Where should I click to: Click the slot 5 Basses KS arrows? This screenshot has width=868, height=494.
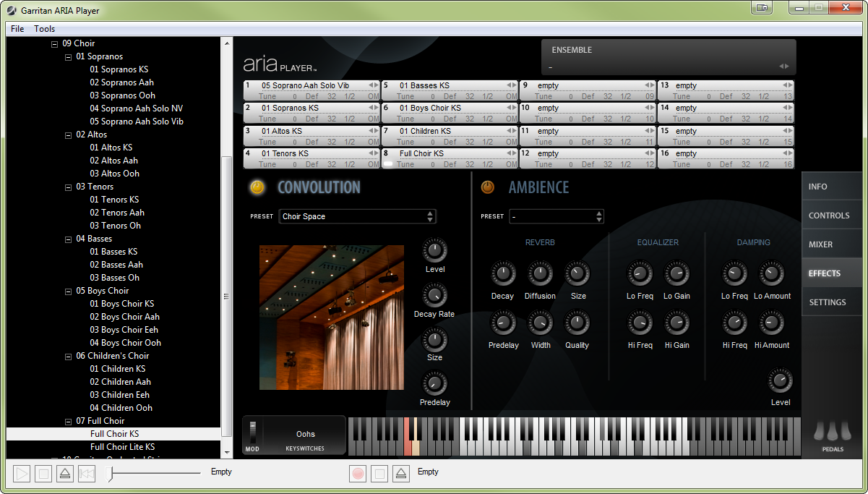[x=511, y=85]
